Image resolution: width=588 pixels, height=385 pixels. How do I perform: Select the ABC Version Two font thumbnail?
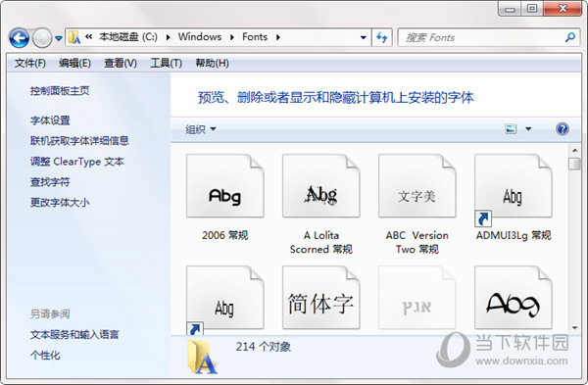click(x=417, y=186)
